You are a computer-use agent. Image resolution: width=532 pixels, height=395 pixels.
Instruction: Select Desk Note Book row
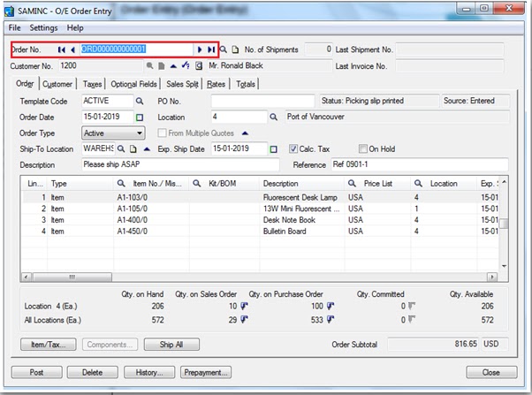[x=260, y=220]
